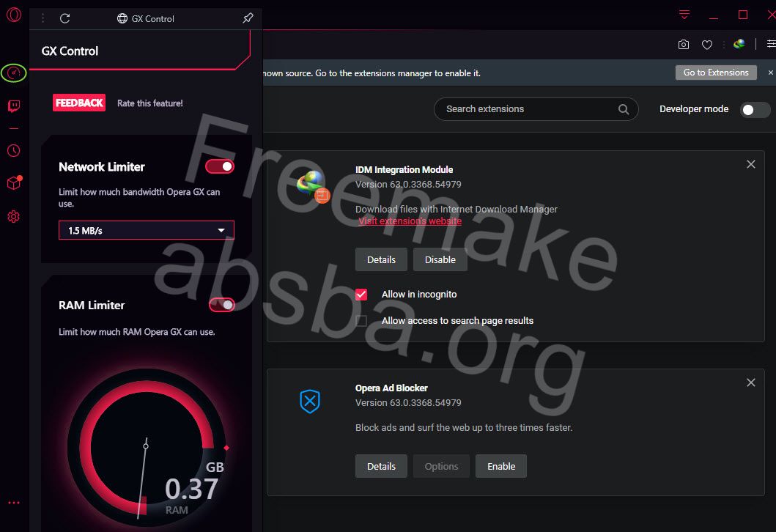Click RAM usage gauge dial
The height and width of the screenshot is (532, 776).
(x=147, y=448)
